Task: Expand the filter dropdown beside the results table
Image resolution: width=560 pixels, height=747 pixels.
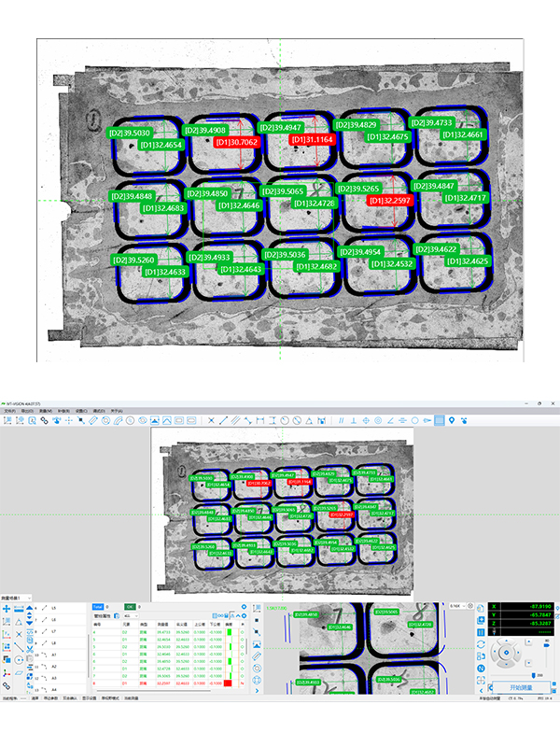Action: [x=131, y=615]
